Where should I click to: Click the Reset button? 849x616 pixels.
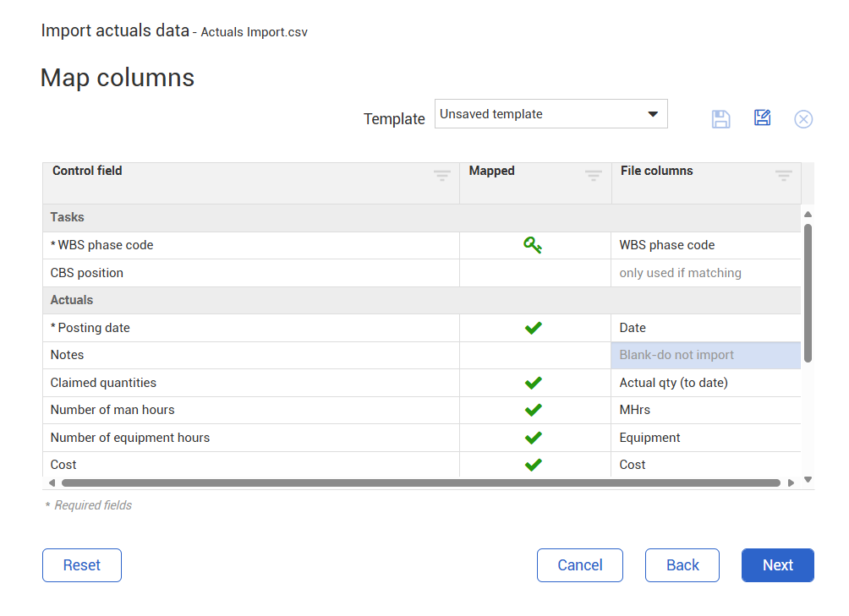coord(82,565)
